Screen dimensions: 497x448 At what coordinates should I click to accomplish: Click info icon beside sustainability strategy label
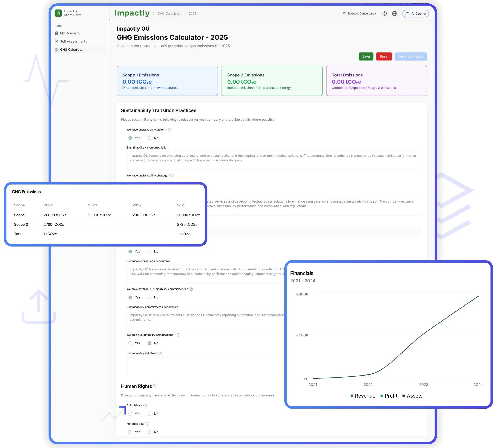(173, 176)
